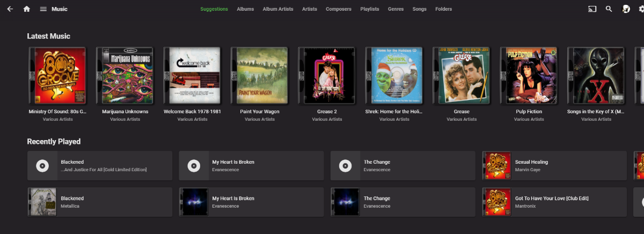Click the Cast to device icon

coord(592,9)
